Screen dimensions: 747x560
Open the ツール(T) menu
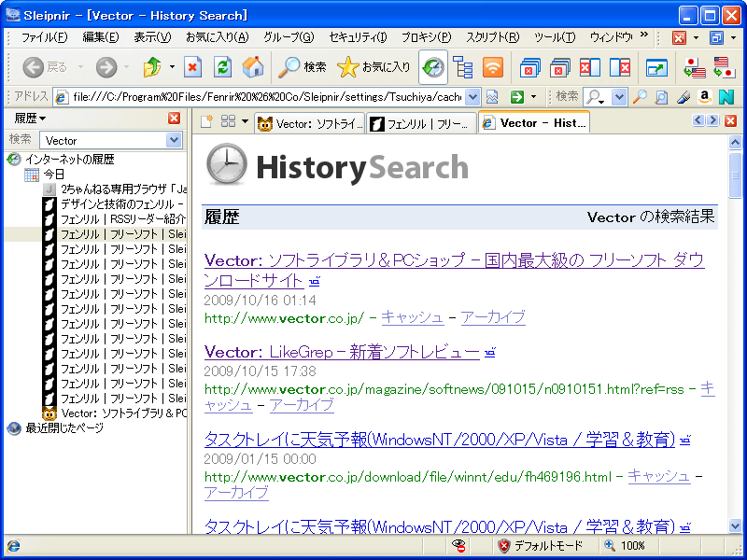click(555, 37)
